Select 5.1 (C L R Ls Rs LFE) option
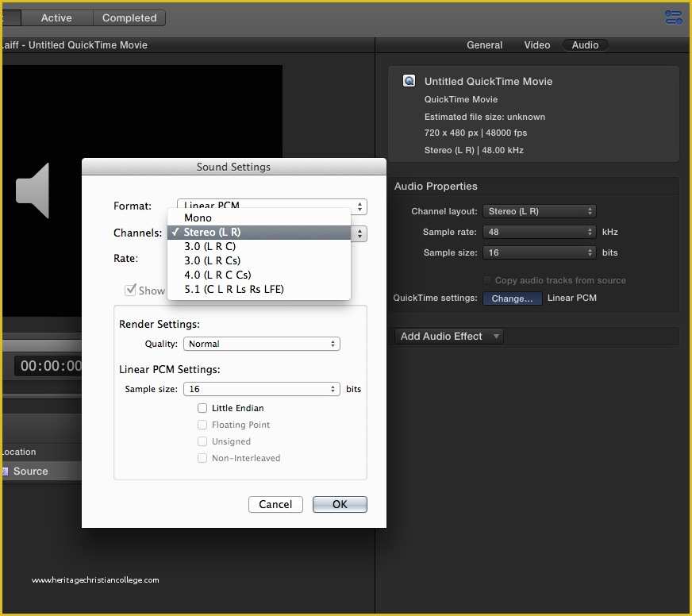 click(x=259, y=289)
